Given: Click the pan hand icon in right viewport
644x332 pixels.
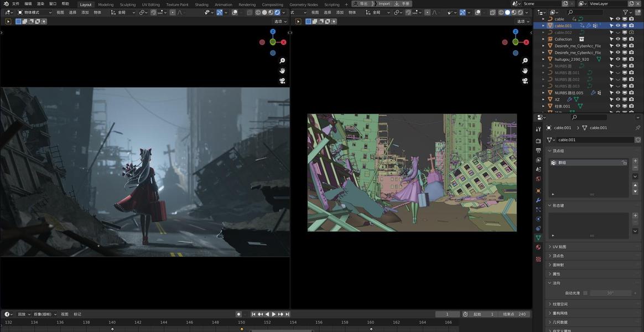Looking at the screenshot, I should (525, 71).
